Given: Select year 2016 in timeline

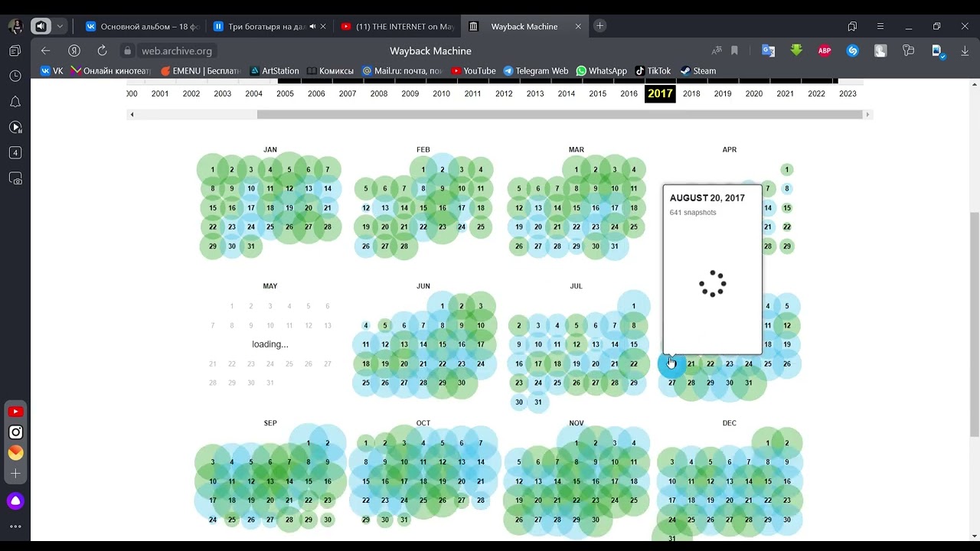Looking at the screenshot, I should pyautogui.click(x=629, y=93).
